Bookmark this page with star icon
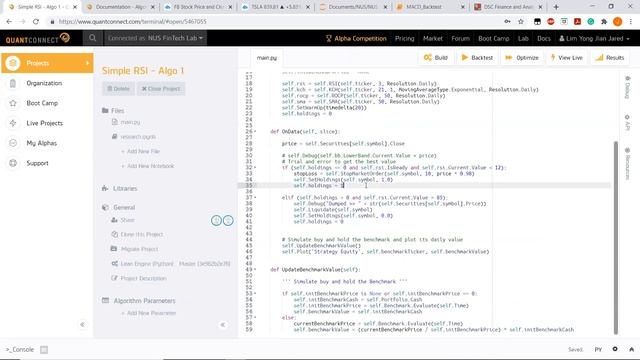The width and height of the screenshot is (640, 360). click(x=520, y=21)
